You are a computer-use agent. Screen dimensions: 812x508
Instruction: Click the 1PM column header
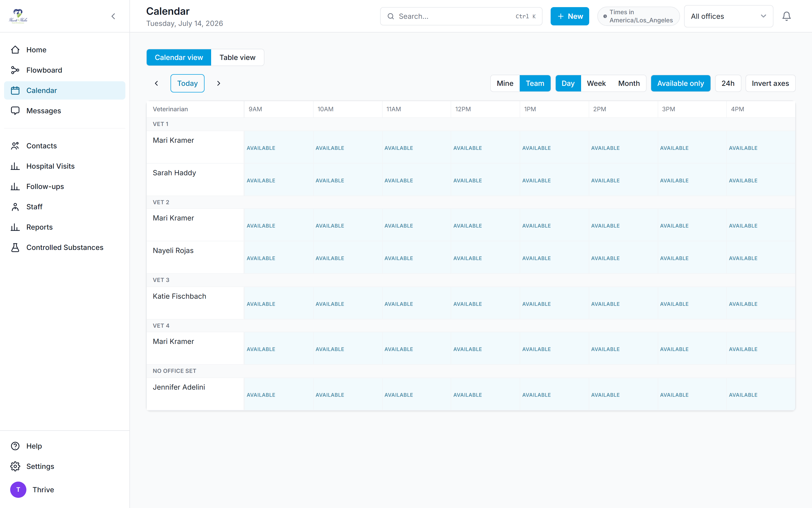pos(554,109)
